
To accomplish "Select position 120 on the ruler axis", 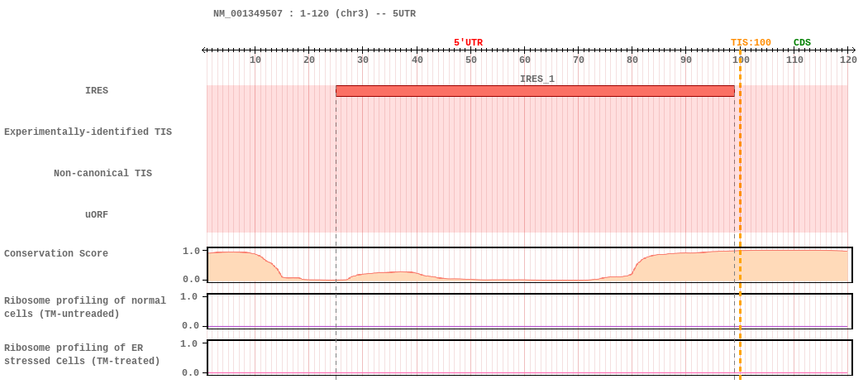I will pos(848,60).
